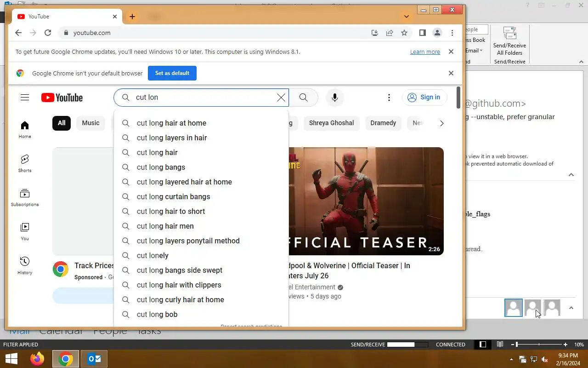Choose suggestion cut lonely
This screenshot has width=588, height=368.
point(201,255)
